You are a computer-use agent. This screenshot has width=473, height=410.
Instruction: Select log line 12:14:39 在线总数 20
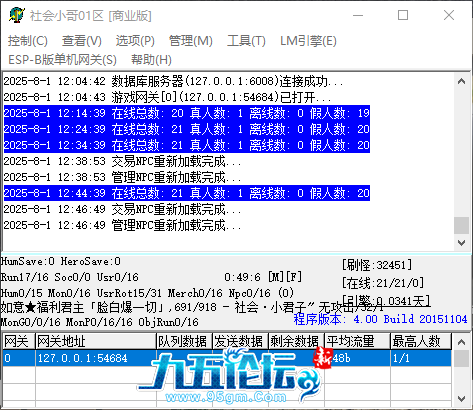point(187,113)
